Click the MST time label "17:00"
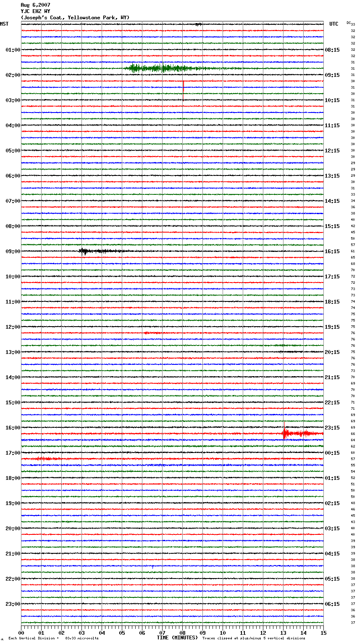 [13, 453]
